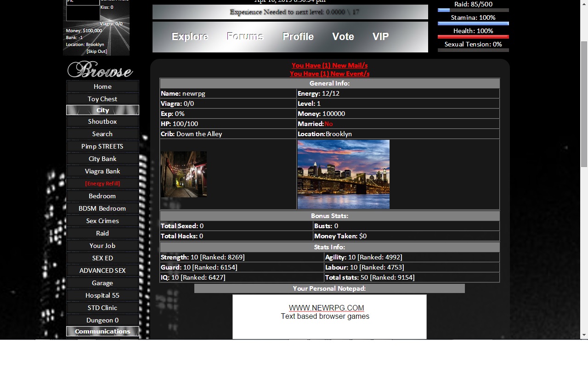Screen dimensions: 588x368
Task: Click the Crib Down the Alley cell
Action: [228, 134]
